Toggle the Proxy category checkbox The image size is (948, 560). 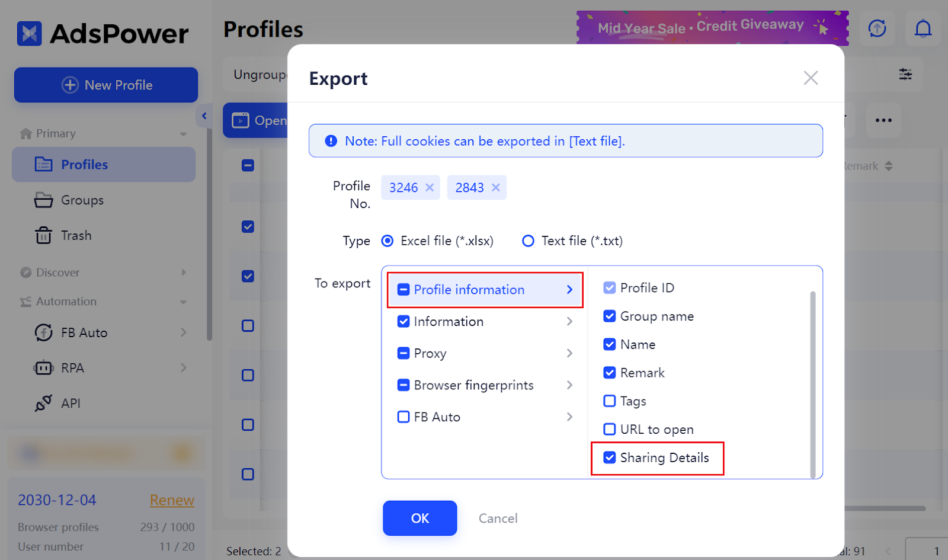coord(403,353)
